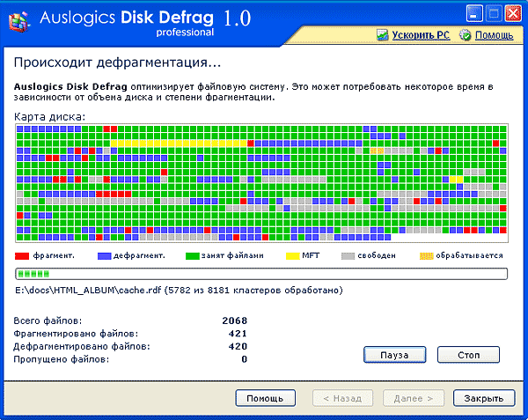Click the value 420
This screenshot has width=528, height=420.
tap(238, 347)
